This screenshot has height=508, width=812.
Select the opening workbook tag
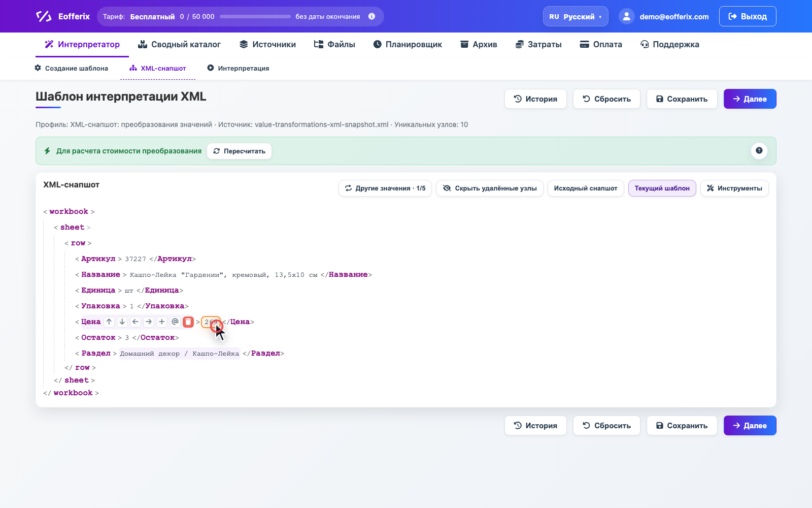[x=69, y=211]
